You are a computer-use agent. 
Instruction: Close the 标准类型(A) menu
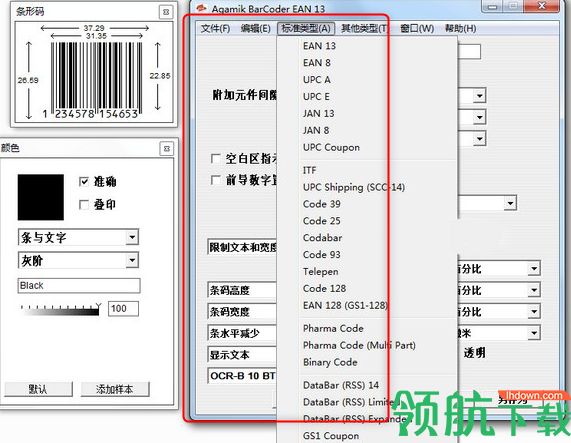coord(306,28)
